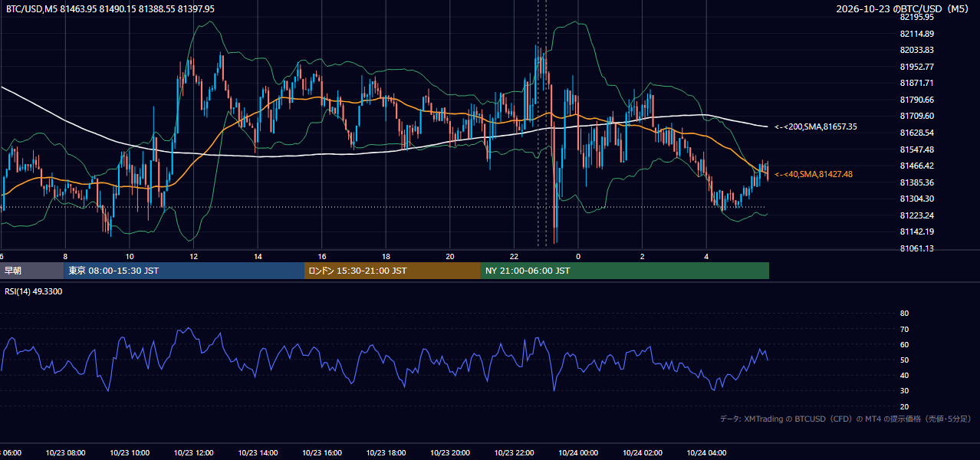Click RSI scale level 60
Image resolution: width=980 pixels, height=460 pixels.
905,344
